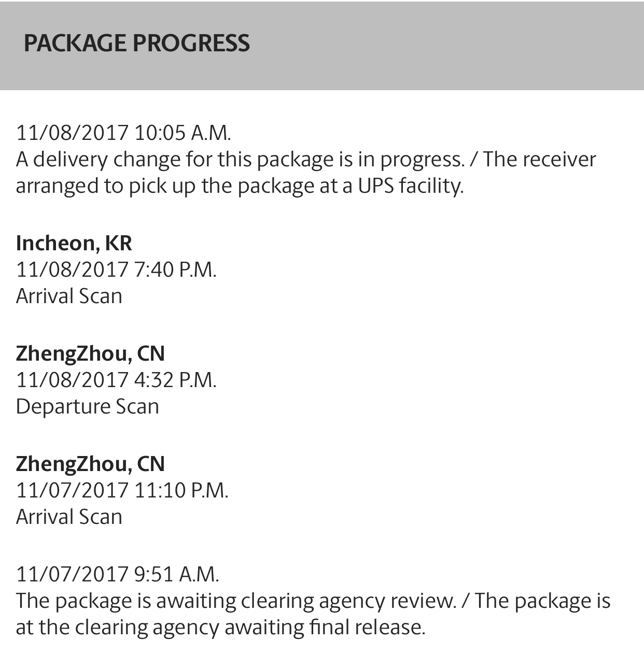Click the words 'UPS facility' in the first entry
The image size is (644, 655).
pos(410,186)
